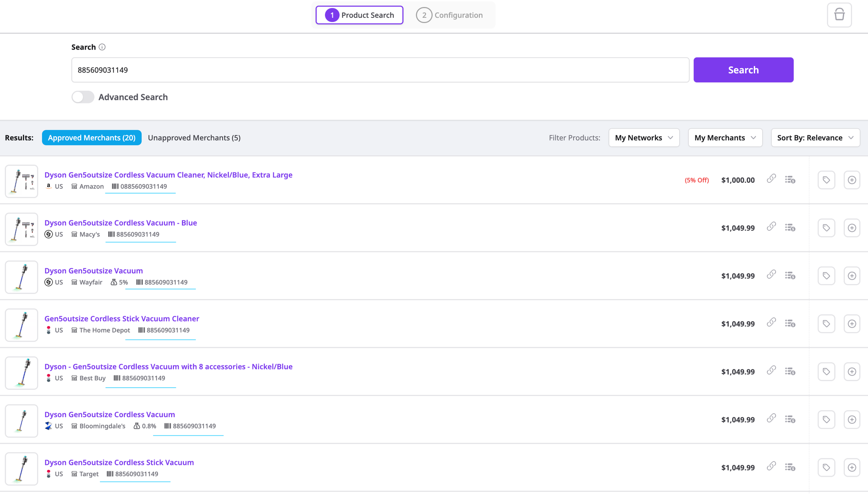This screenshot has height=494, width=868.
Task: Open list icon on Target Dyson row
Action: tap(790, 467)
